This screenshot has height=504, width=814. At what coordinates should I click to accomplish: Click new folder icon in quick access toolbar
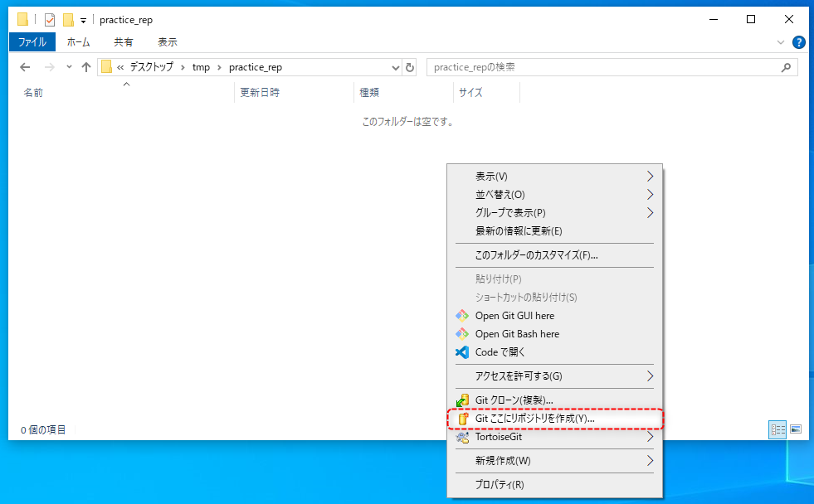pyautogui.click(x=68, y=20)
